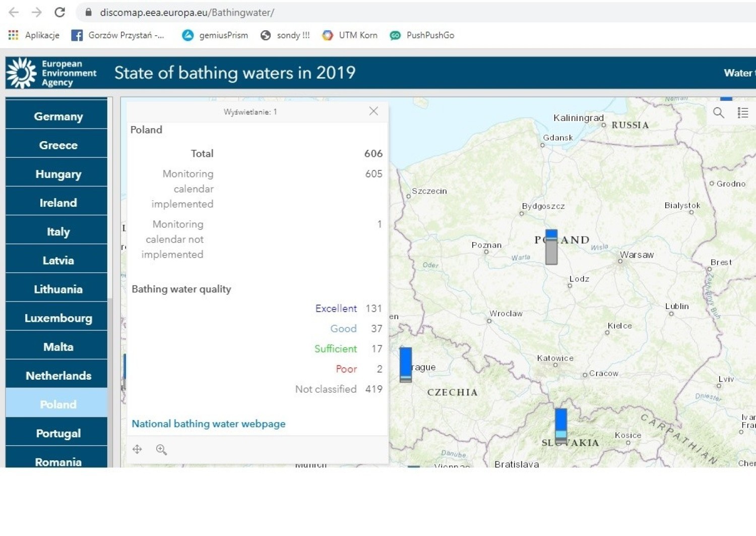The width and height of the screenshot is (756, 536).
Task: Open the UTM Korn bookmark
Action: click(350, 35)
